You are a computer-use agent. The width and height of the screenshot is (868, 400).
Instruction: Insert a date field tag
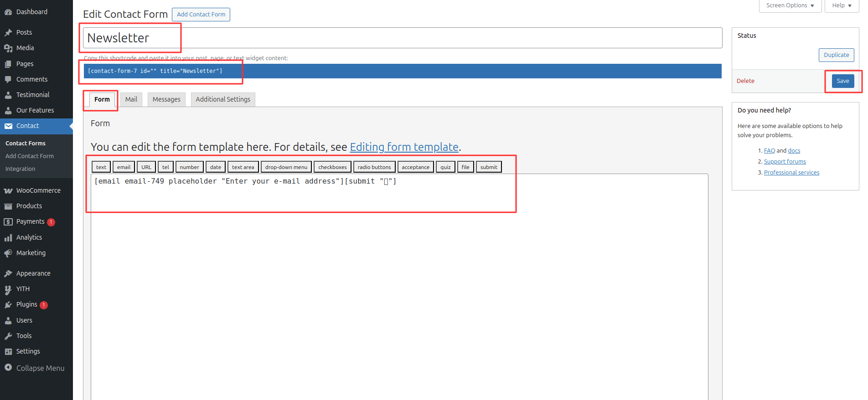pos(216,167)
